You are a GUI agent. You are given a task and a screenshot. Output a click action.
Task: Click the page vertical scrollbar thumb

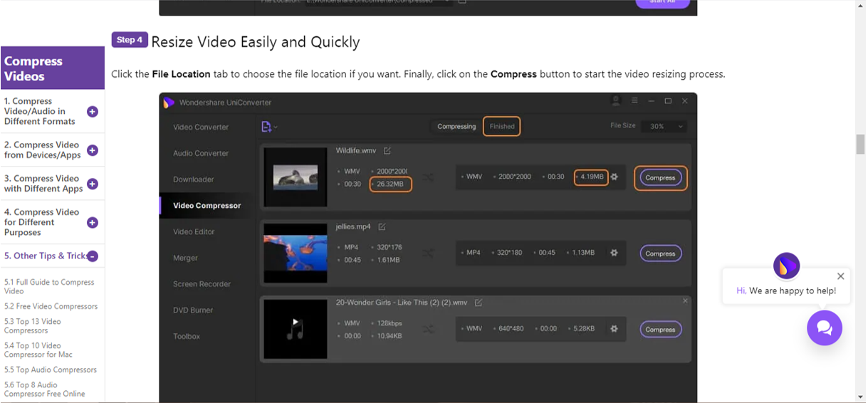click(860, 144)
